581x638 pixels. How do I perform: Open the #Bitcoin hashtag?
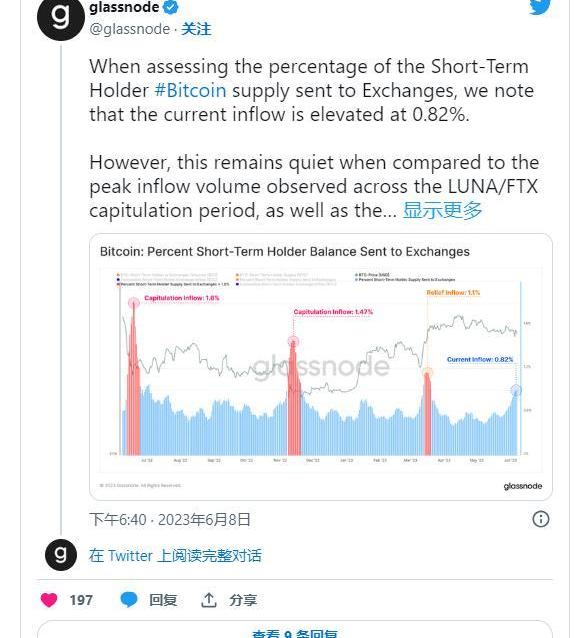[190, 91]
